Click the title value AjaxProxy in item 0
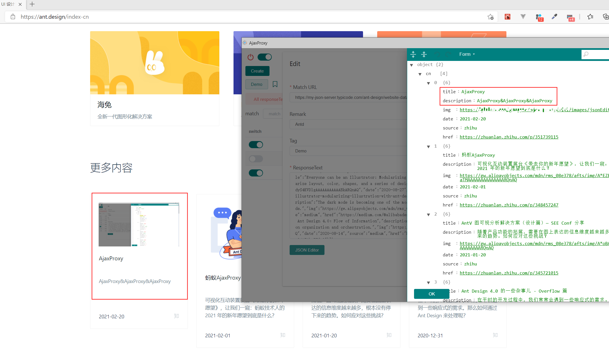The width and height of the screenshot is (609, 364). [473, 91]
